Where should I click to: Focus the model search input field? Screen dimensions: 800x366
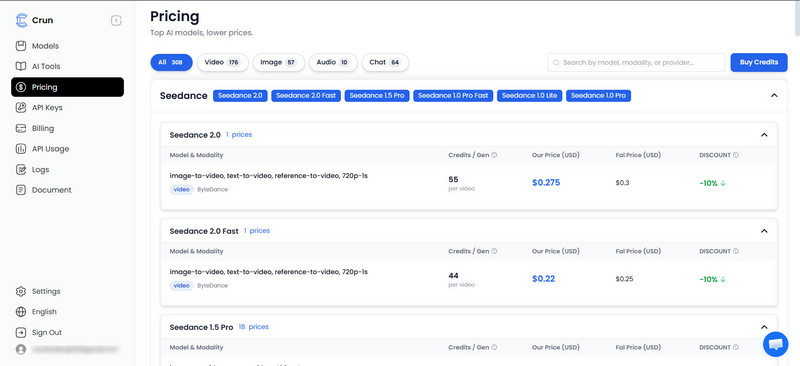(x=636, y=62)
